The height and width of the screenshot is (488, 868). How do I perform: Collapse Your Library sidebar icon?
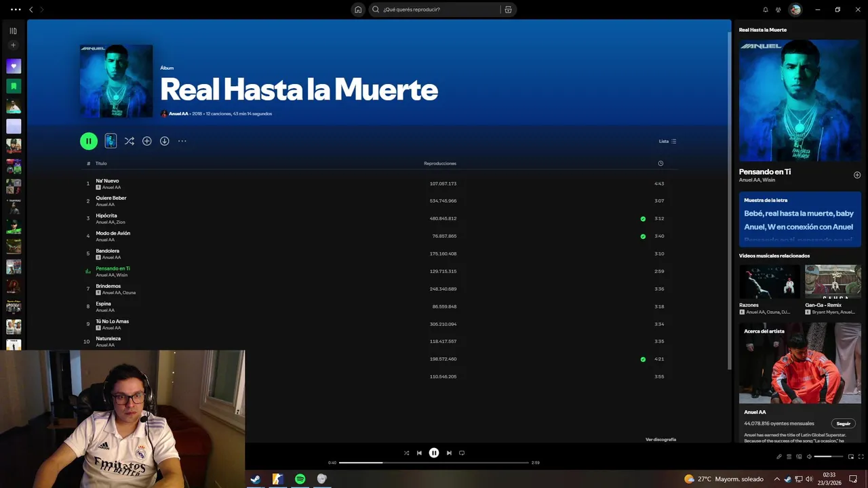pyautogui.click(x=13, y=30)
